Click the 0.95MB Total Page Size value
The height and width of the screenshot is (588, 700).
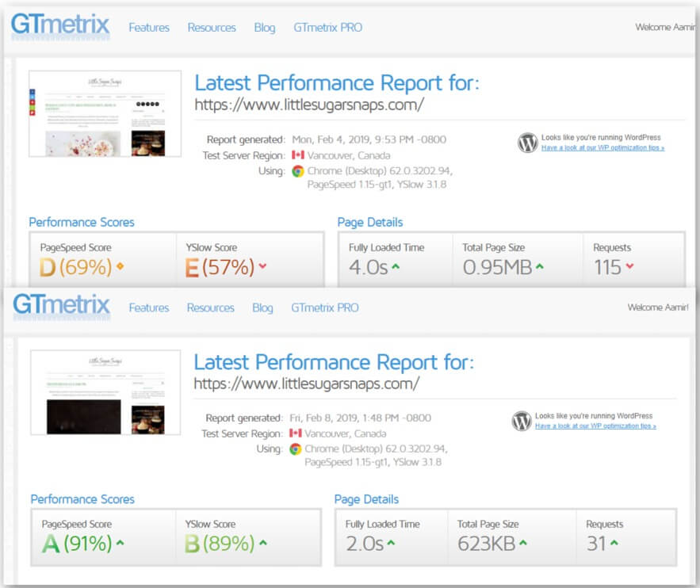497,267
